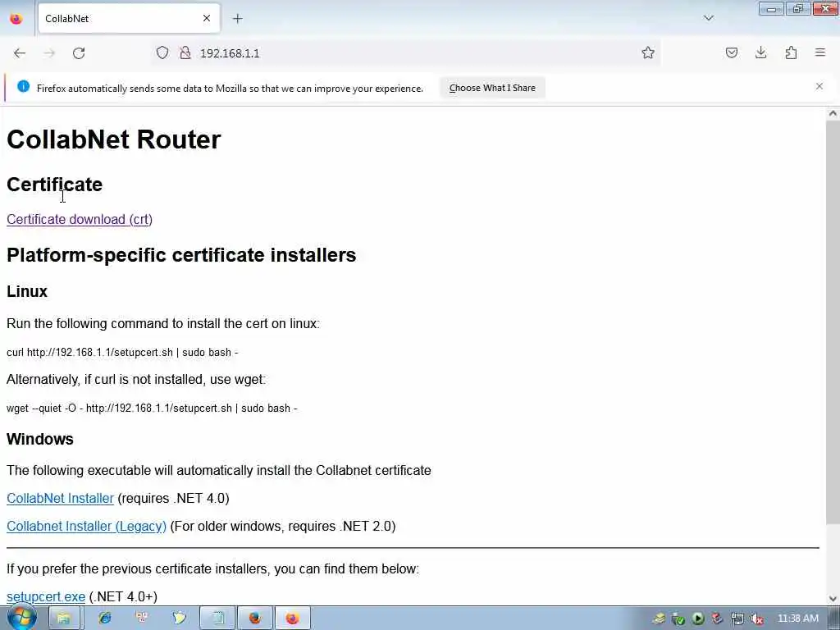The height and width of the screenshot is (630, 840).
Task: Open a new tab with the plus button
Action: point(237,19)
